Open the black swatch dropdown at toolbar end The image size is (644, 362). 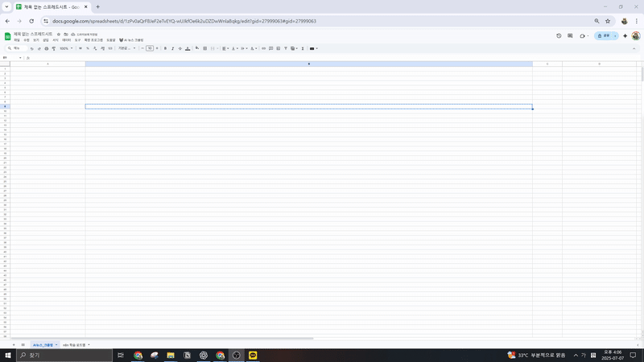[314, 48]
